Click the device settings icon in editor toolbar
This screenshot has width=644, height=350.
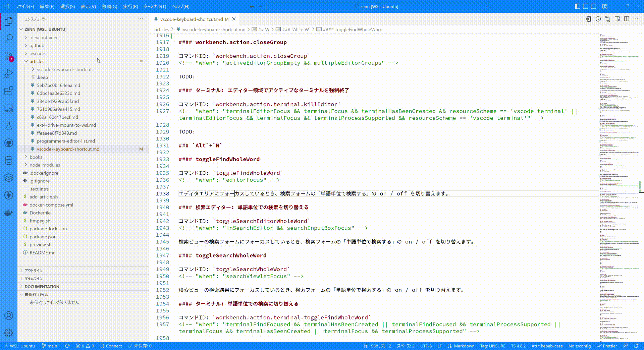589,19
